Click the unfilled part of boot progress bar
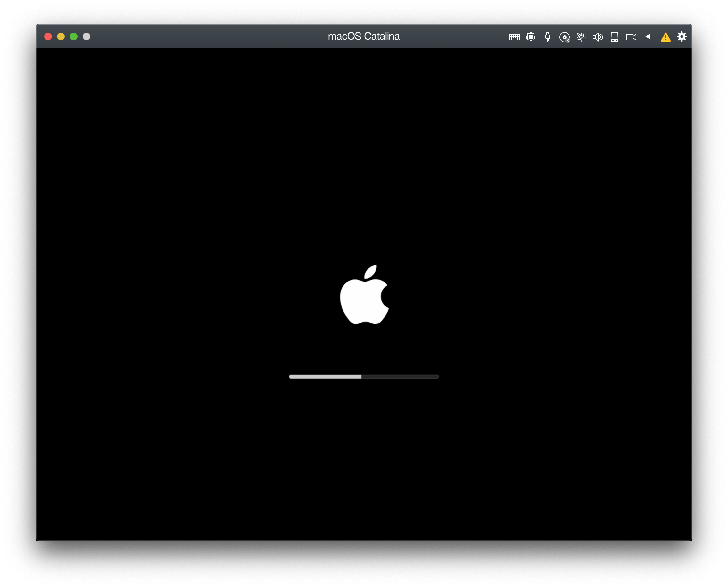728x588 pixels. coord(400,376)
